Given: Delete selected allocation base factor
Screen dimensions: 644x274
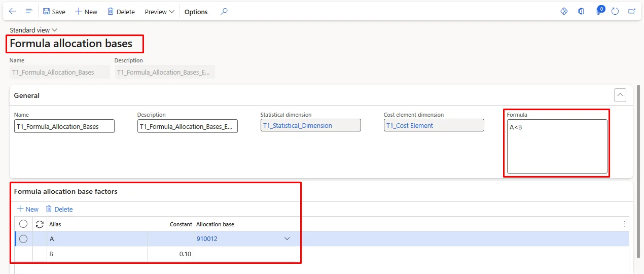Looking at the screenshot, I should (59, 209).
